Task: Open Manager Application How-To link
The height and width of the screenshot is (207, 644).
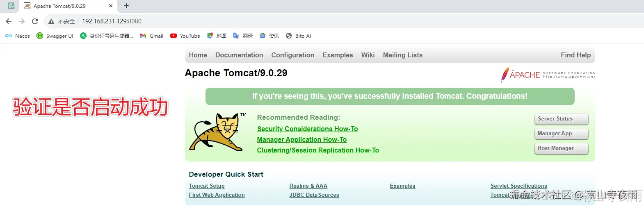Action: coord(301,139)
